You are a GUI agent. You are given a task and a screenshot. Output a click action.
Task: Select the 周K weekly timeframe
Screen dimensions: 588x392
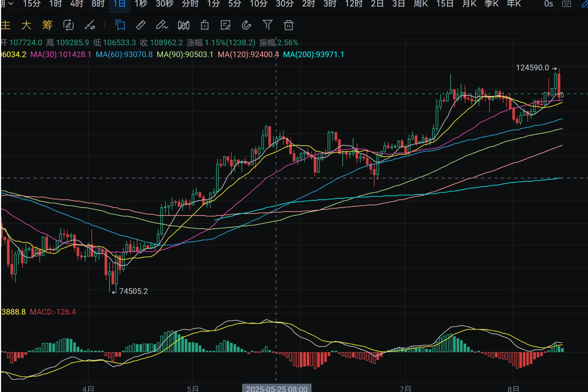click(421, 4)
